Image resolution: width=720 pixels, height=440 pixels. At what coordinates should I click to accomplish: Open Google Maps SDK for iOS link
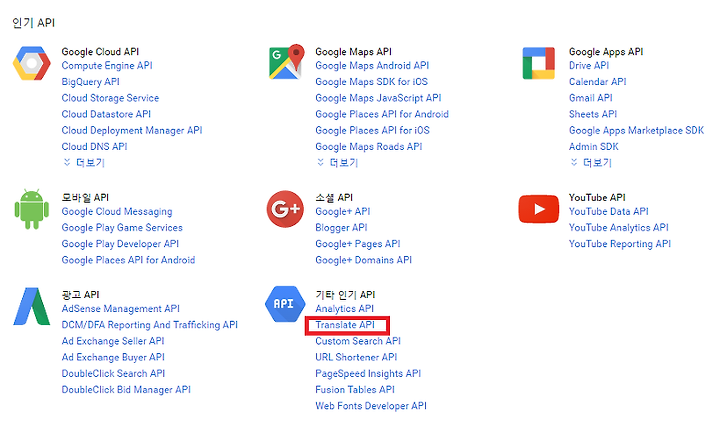click(x=371, y=82)
